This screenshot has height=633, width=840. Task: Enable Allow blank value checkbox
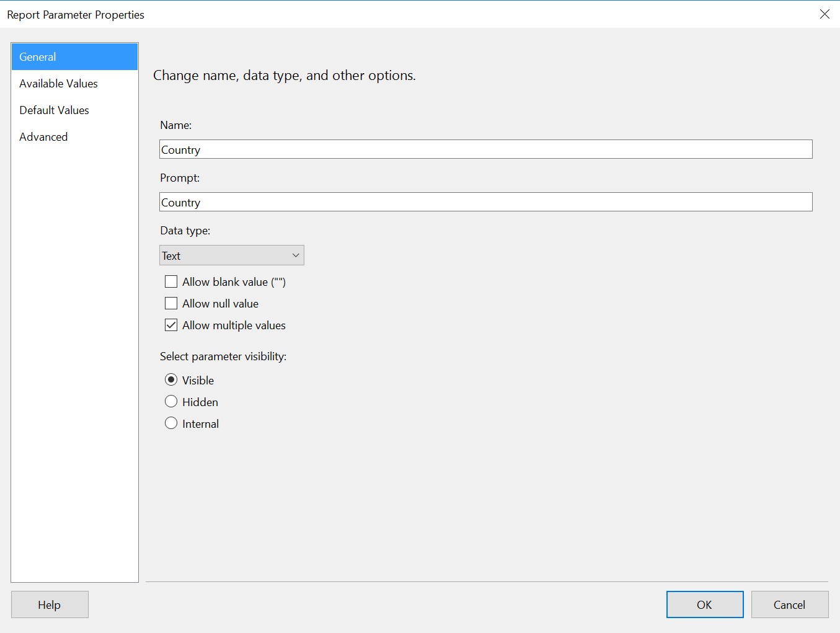point(171,282)
